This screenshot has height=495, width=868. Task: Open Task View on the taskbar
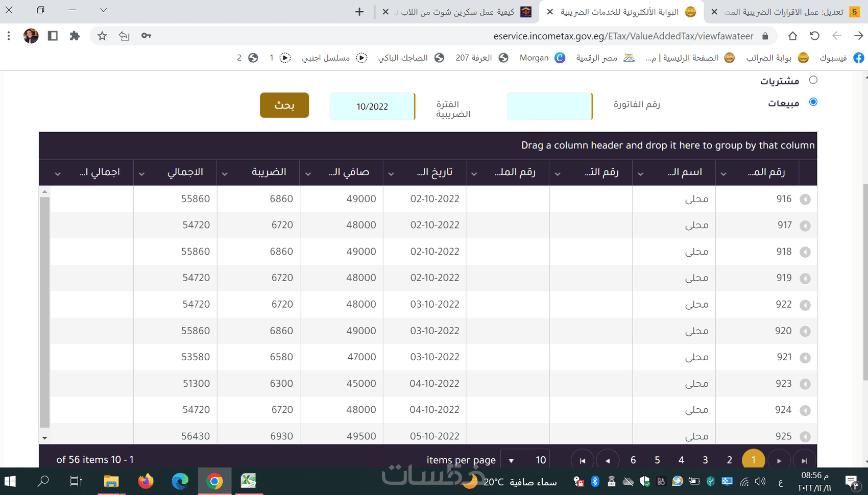point(76,481)
